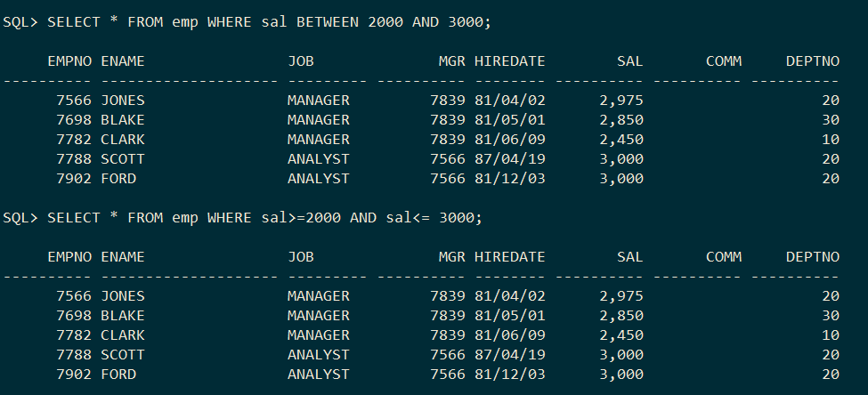868x395 pixels.
Task: Click COMM header in the BETWEEN query results
Action: click(x=724, y=61)
